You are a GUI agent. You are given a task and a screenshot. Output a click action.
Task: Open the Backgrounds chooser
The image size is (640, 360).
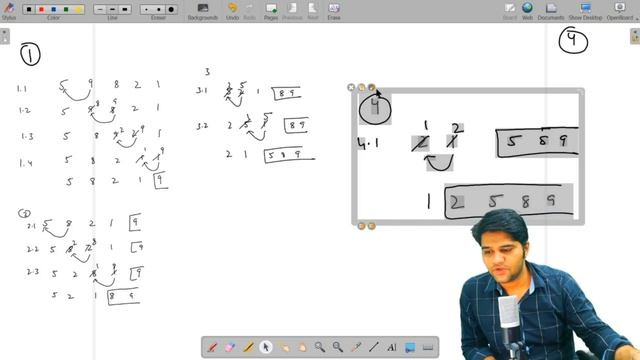202,11
